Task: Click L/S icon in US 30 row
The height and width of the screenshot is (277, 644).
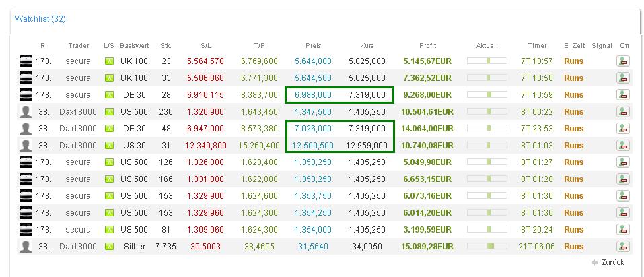Action: tap(109, 146)
